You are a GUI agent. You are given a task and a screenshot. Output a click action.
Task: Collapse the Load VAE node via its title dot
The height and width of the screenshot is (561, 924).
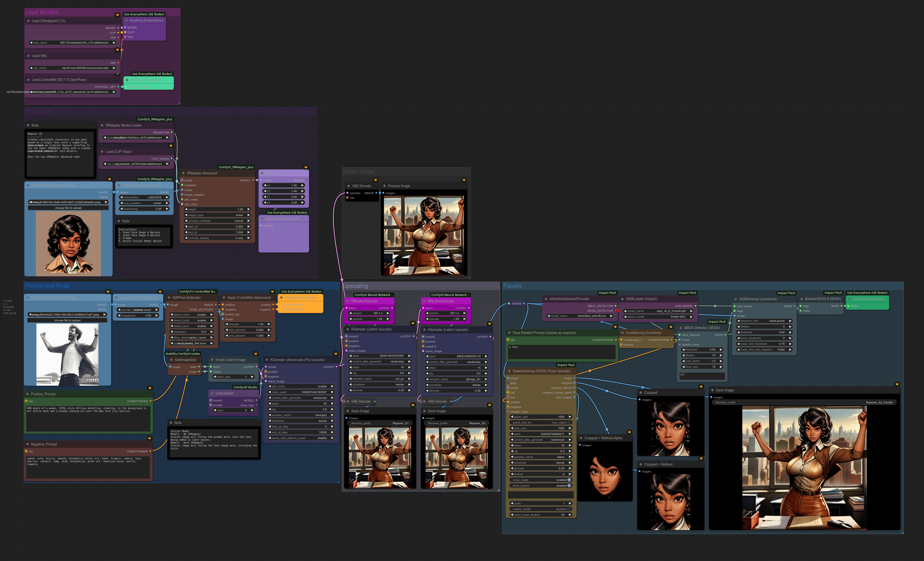[28, 56]
